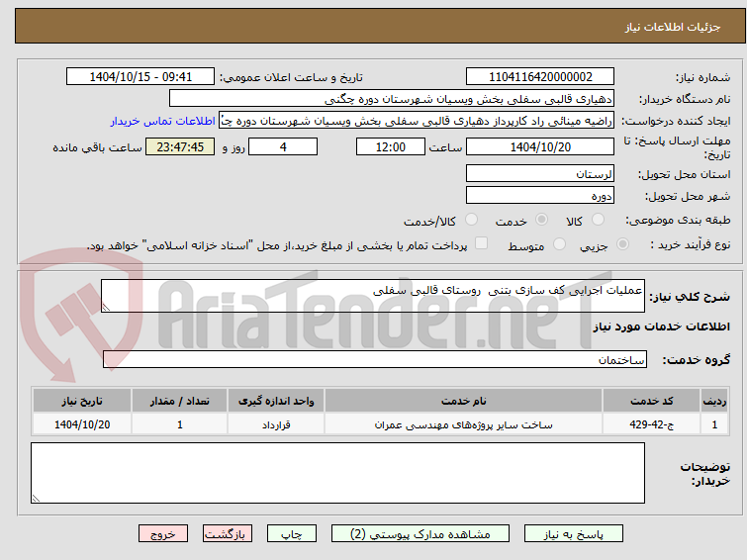The image size is (747, 560).
Task: Select the کالا/خدمت radio button
Action: [471, 220]
